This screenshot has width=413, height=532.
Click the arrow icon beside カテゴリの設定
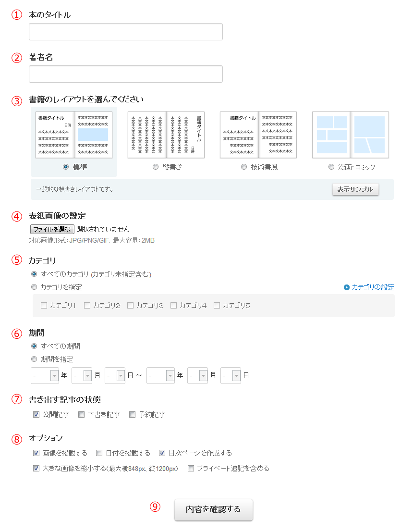point(347,287)
